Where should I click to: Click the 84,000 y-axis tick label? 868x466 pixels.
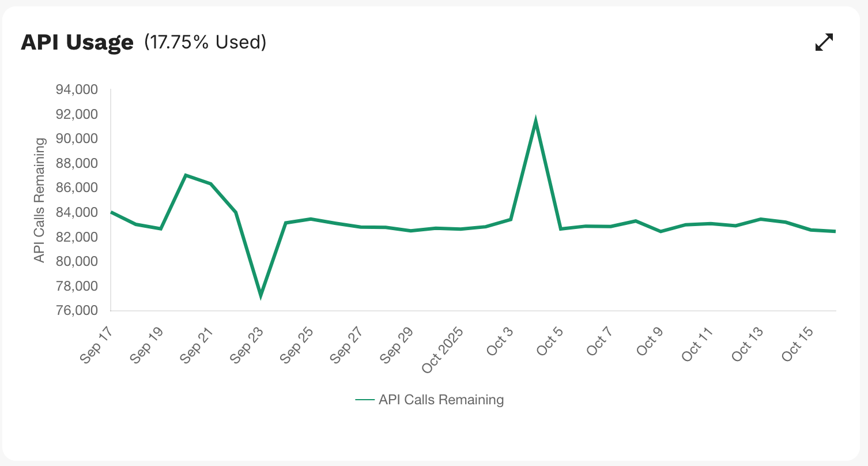click(77, 213)
